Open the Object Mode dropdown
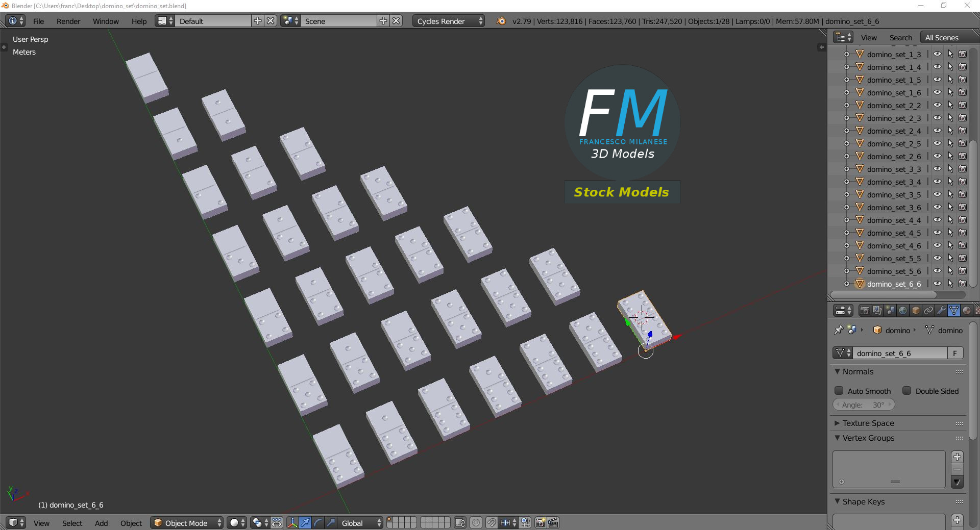This screenshot has height=530, width=980. [x=186, y=523]
